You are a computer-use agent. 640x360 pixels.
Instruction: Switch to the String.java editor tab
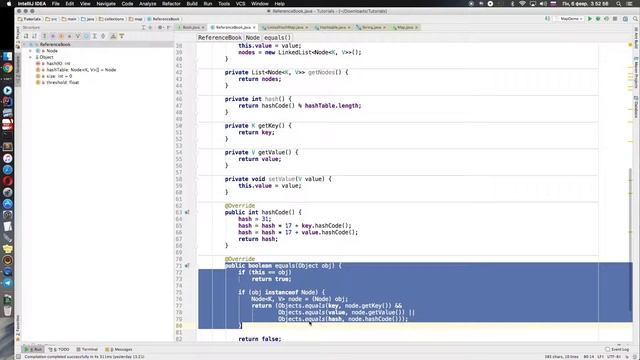pos(371,27)
